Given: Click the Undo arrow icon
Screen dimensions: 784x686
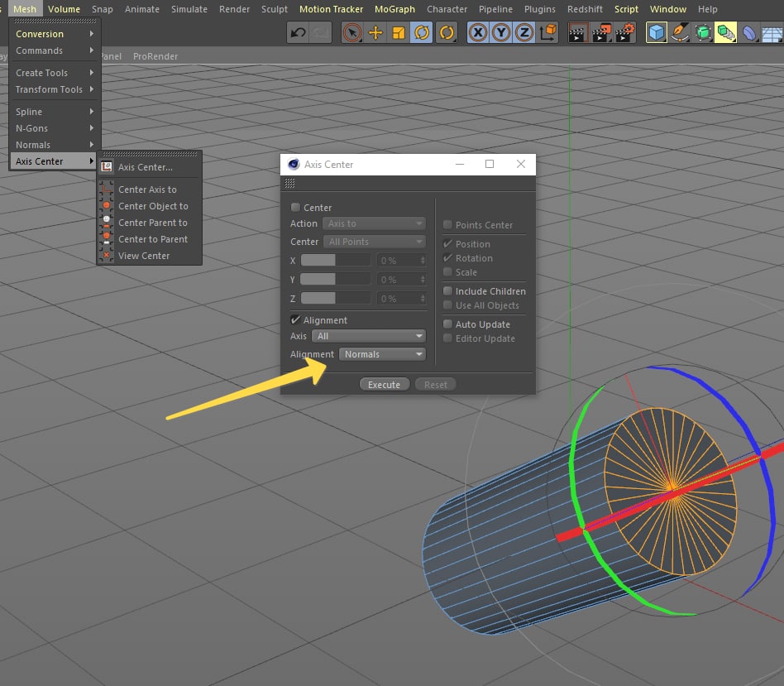Looking at the screenshot, I should 298,33.
